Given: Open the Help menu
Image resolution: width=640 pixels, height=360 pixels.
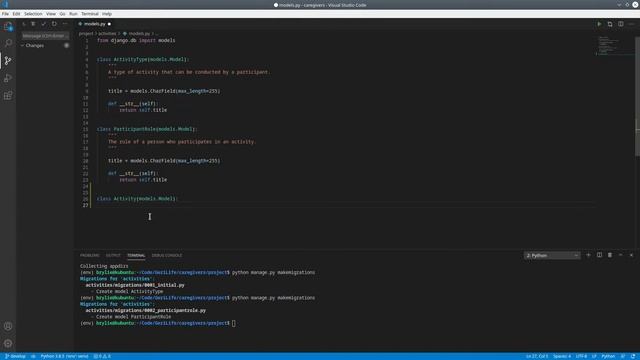Looking at the screenshot, I should [x=107, y=14].
